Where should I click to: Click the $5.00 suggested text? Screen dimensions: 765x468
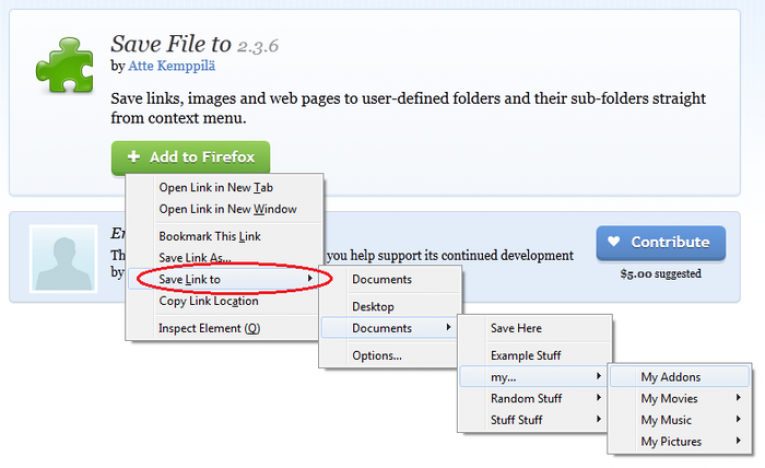click(x=661, y=274)
